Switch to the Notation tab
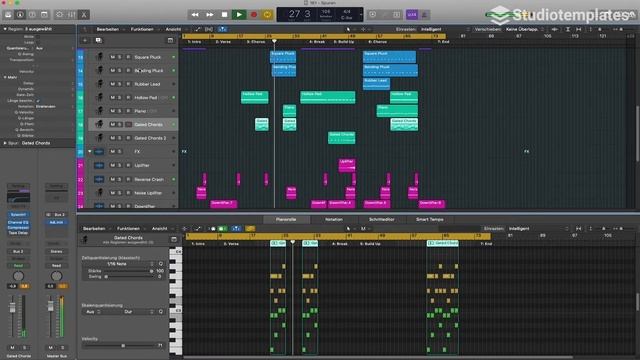The image size is (640, 360). 334,220
